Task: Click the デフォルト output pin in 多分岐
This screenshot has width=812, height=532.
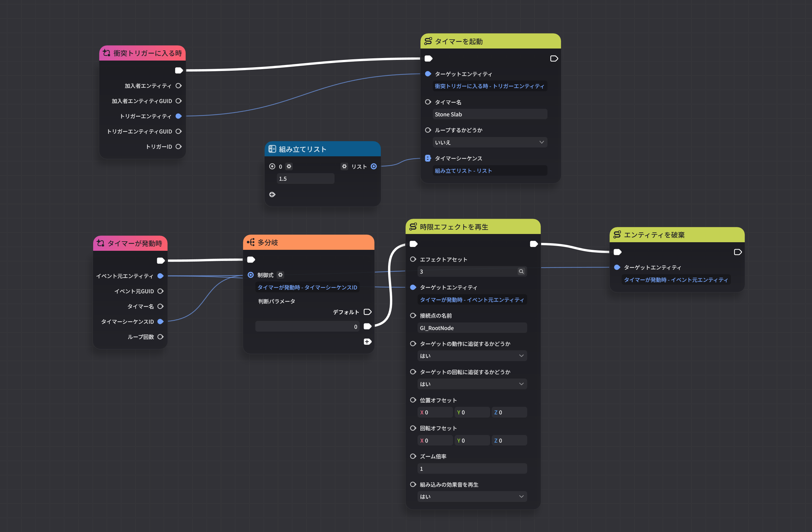Action: (x=368, y=312)
